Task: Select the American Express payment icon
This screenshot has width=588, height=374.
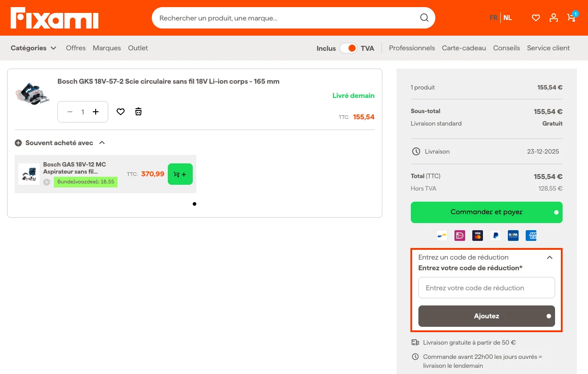Action: [x=531, y=235]
